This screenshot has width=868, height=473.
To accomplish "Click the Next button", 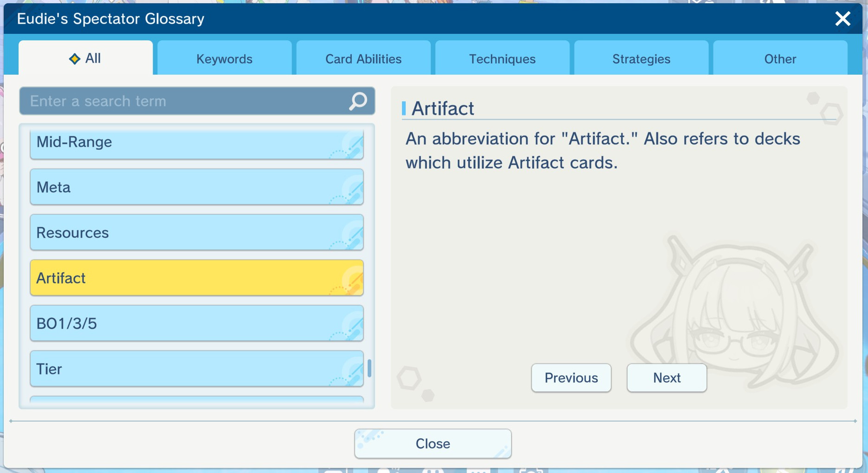I will pyautogui.click(x=667, y=378).
